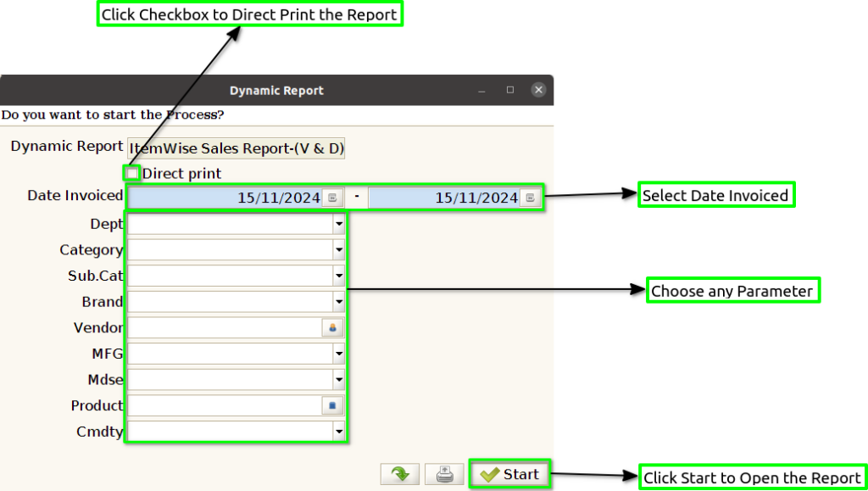Click the 'Dynamic Report' title text

point(277,91)
